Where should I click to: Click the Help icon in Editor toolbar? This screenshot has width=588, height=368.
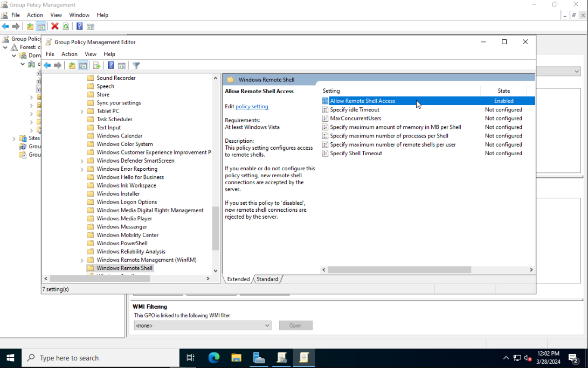pyautogui.click(x=110, y=66)
